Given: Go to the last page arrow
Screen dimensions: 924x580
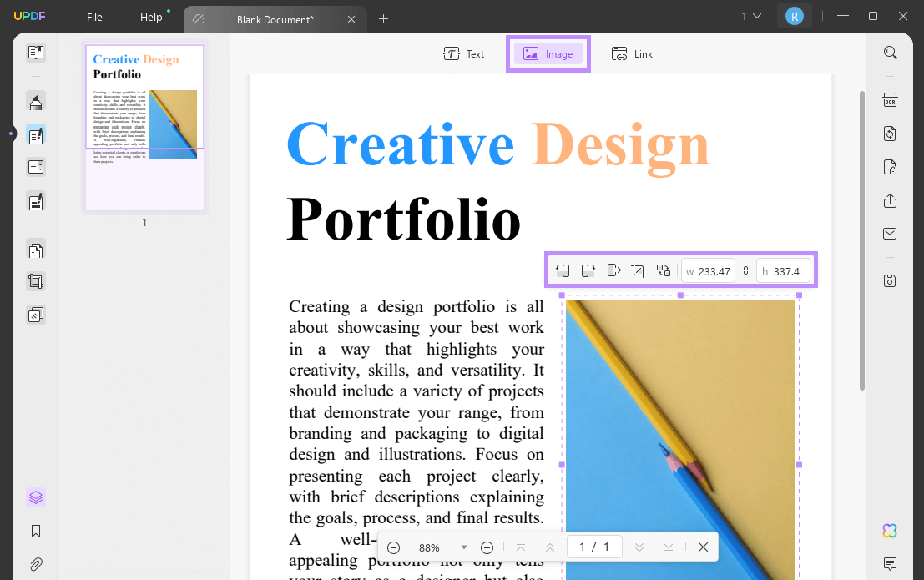Looking at the screenshot, I should [669, 547].
